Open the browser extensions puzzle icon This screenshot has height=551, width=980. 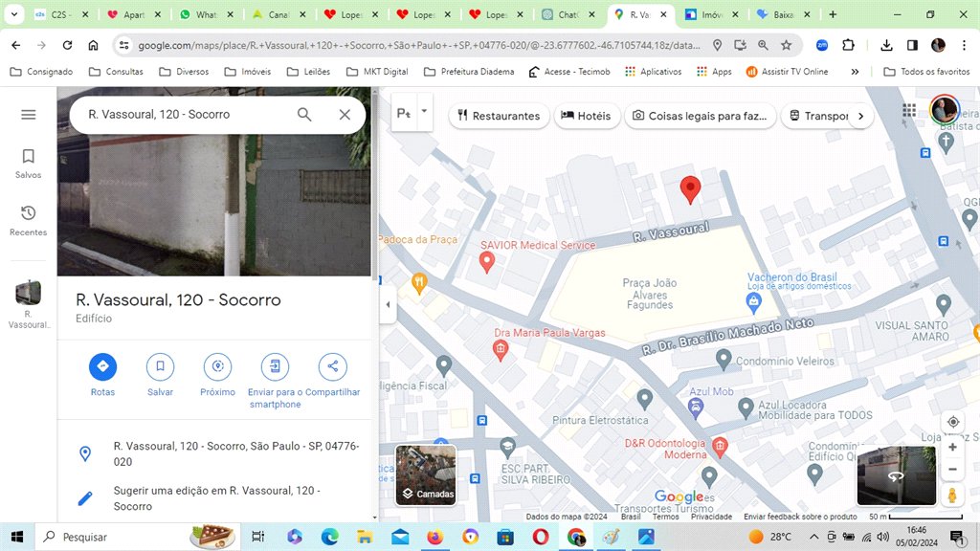(848, 45)
